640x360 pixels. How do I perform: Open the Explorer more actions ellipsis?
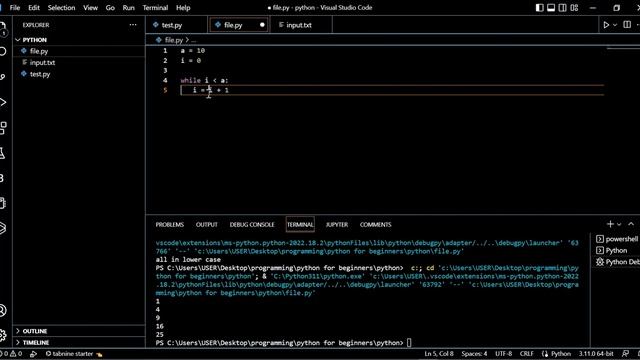[133, 25]
